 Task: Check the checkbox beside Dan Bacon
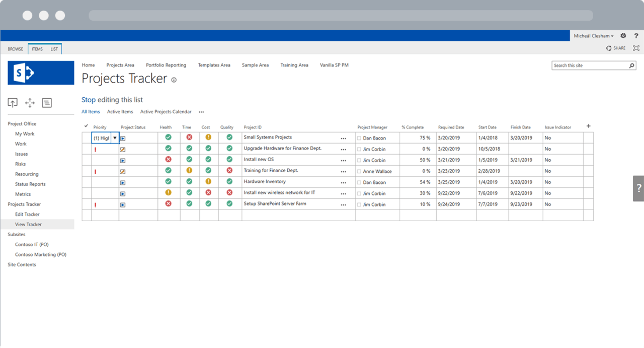(x=360, y=137)
